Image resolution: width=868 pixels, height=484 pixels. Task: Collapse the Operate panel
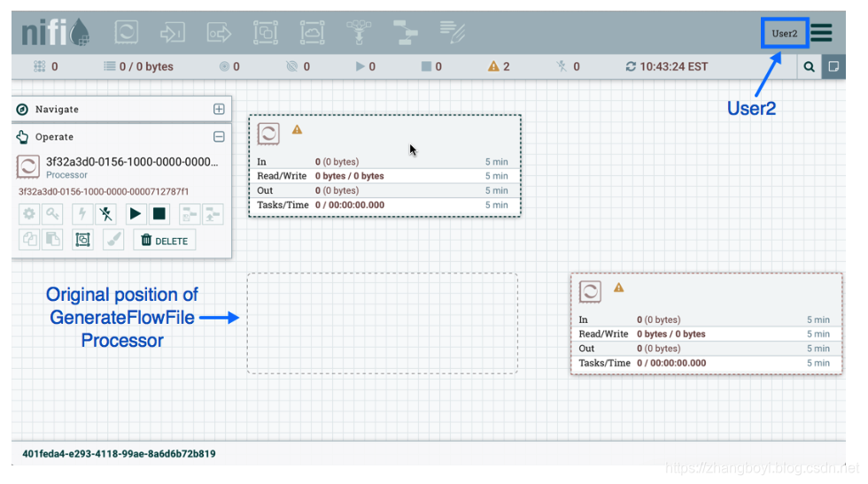click(x=220, y=136)
